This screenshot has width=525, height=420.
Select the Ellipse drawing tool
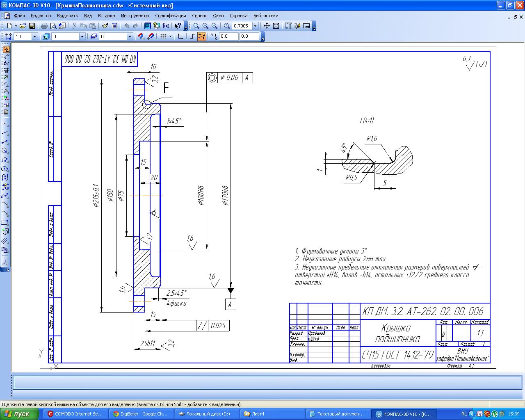tap(5, 169)
